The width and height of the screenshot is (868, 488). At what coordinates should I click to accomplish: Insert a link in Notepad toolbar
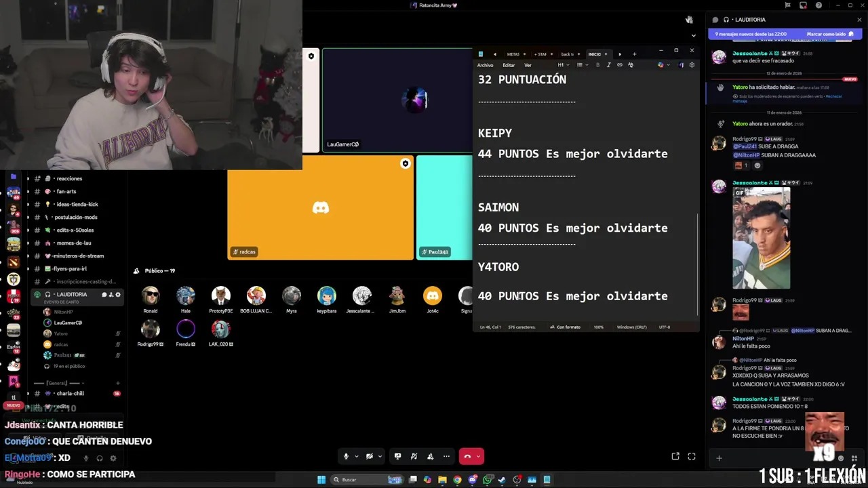[619, 65]
